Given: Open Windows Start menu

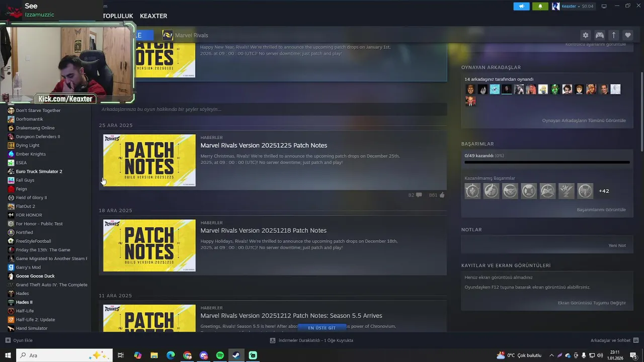Looking at the screenshot, I should pyautogui.click(x=8, y=355).
